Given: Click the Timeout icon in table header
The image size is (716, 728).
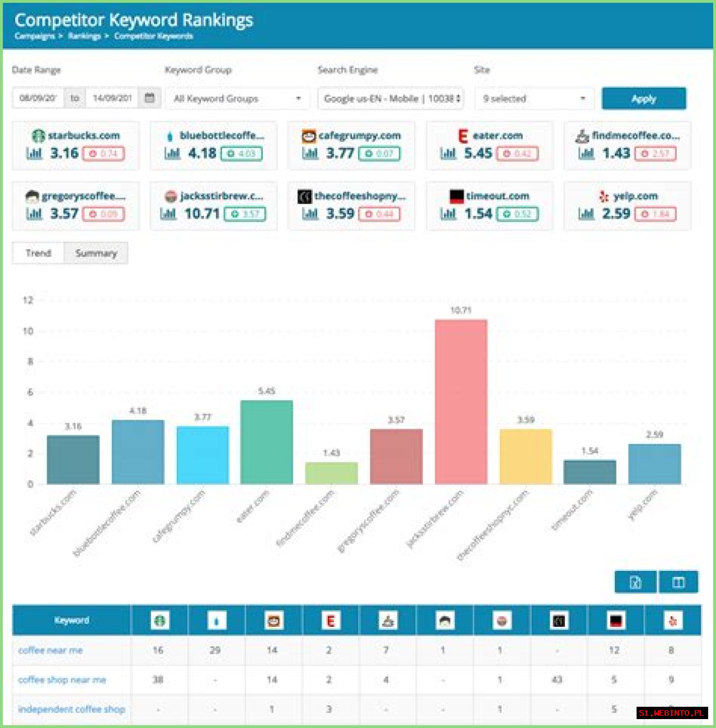Looking at the screenshot, I should (x=616, y=620).
